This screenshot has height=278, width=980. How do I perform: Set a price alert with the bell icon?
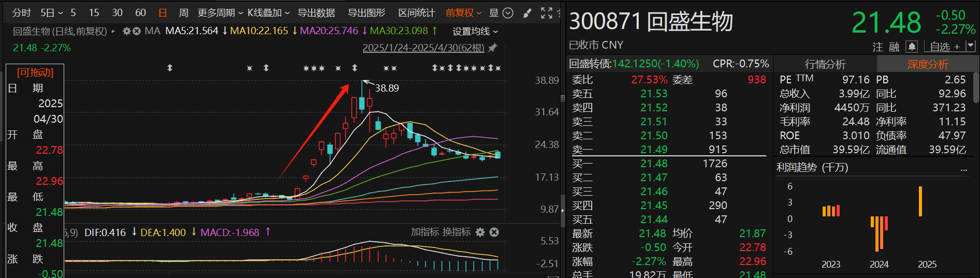[912, 47]
